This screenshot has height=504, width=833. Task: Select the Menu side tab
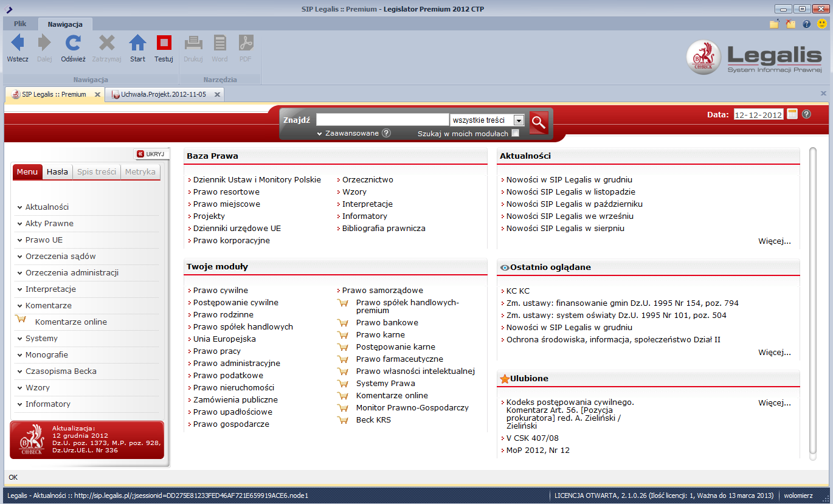27,172
